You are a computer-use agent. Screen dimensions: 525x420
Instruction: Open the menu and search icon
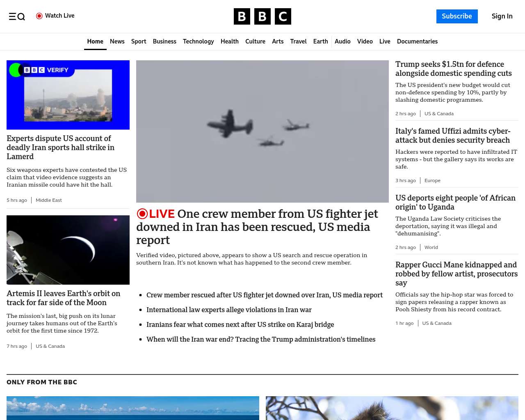pos(17,16)
